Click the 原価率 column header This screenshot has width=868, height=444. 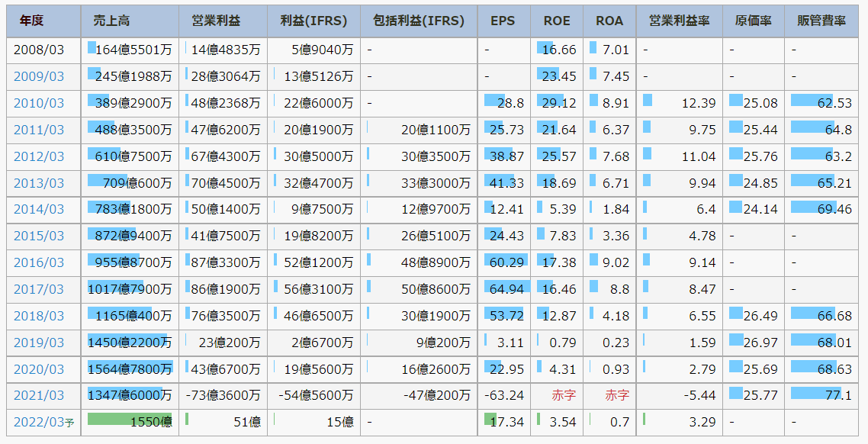(x=754, y=21)
